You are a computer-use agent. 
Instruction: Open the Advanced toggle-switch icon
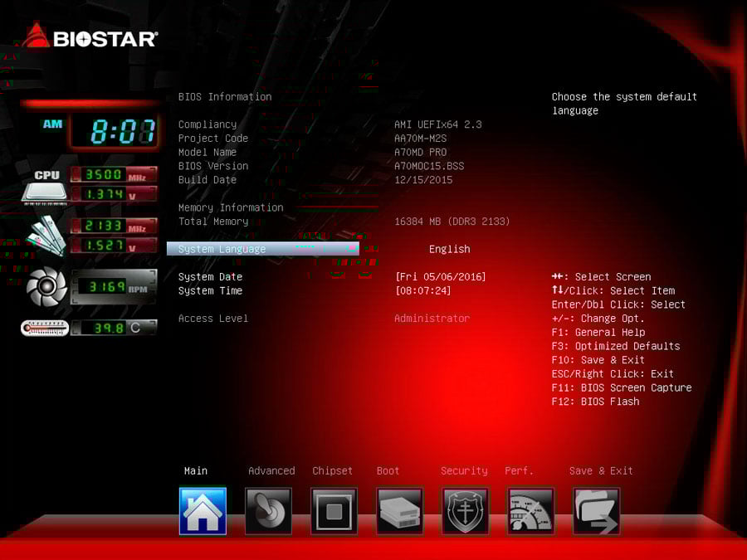point(268,511)
